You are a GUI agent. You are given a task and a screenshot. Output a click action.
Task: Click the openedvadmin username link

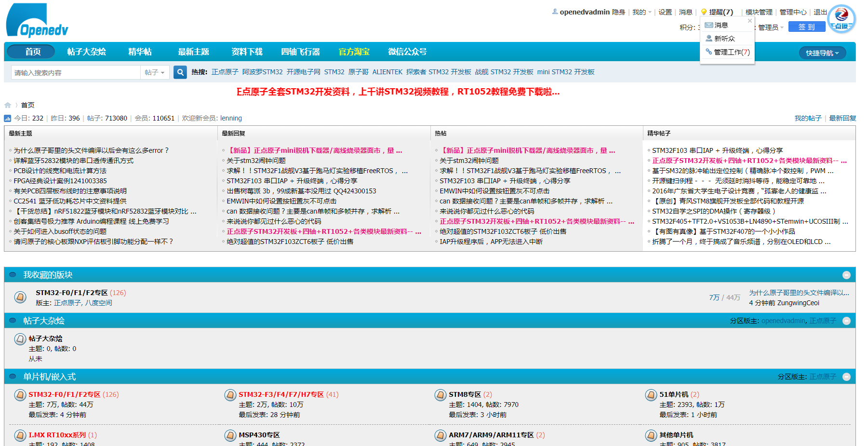(x=585, y=12)
